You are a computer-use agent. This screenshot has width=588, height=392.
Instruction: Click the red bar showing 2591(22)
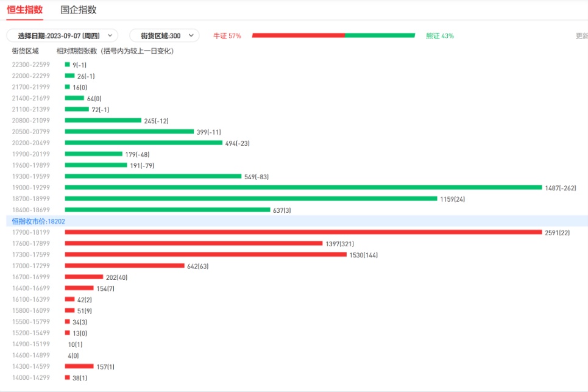click(x=303, y=232)
